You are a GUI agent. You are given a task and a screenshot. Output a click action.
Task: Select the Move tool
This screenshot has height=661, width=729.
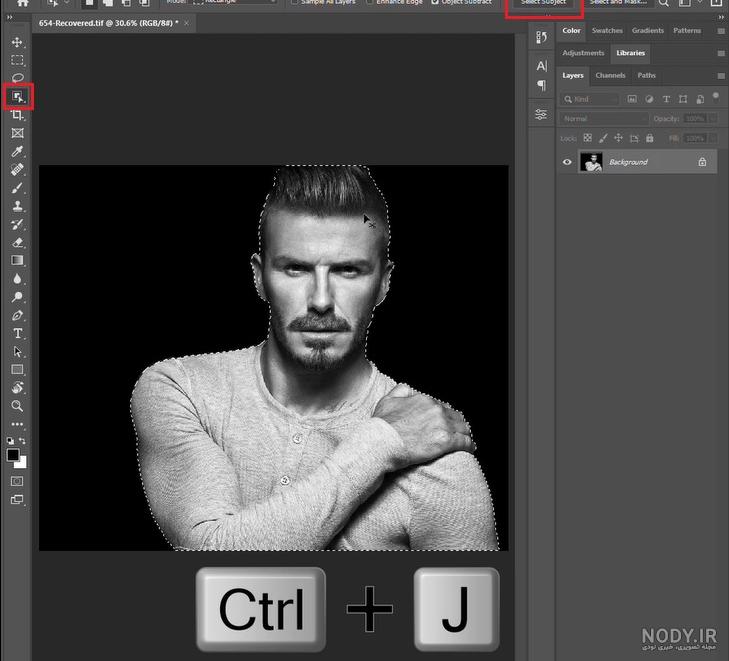[x=17, y=42]
